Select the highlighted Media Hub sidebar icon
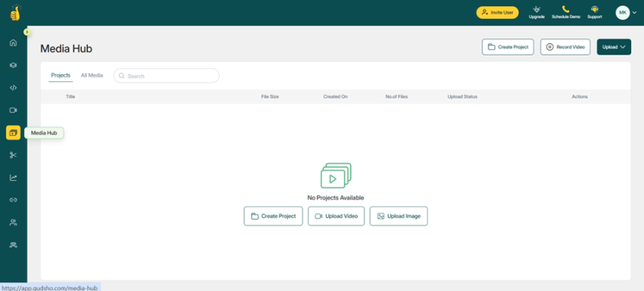The width and height of the screenshot is (644, 291). 13,133
